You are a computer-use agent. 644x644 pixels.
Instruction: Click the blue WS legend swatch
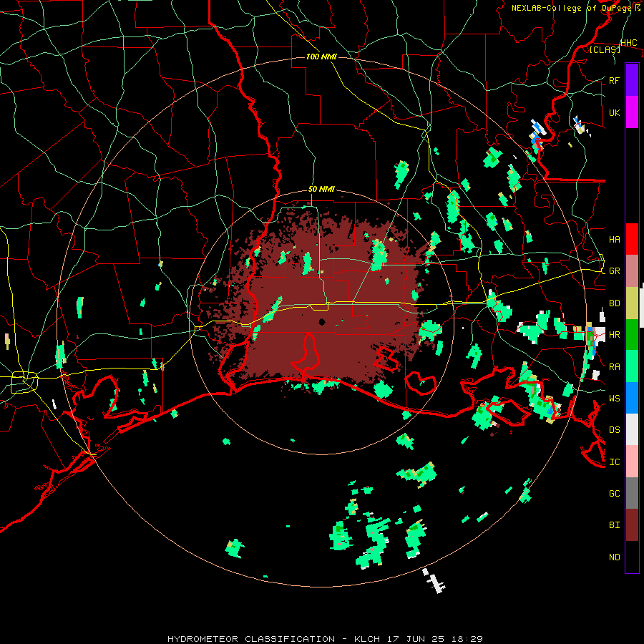pyautogui.click(x=632, y=398)
